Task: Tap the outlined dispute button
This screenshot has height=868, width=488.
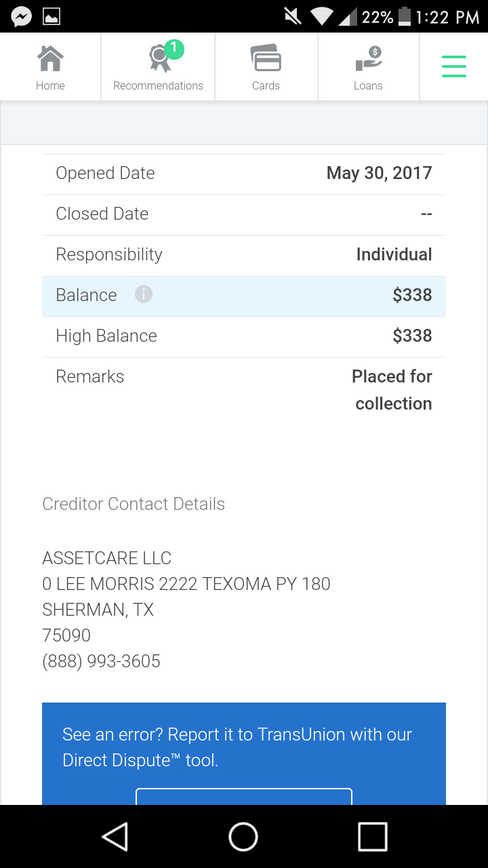Action: click(244, 796)
